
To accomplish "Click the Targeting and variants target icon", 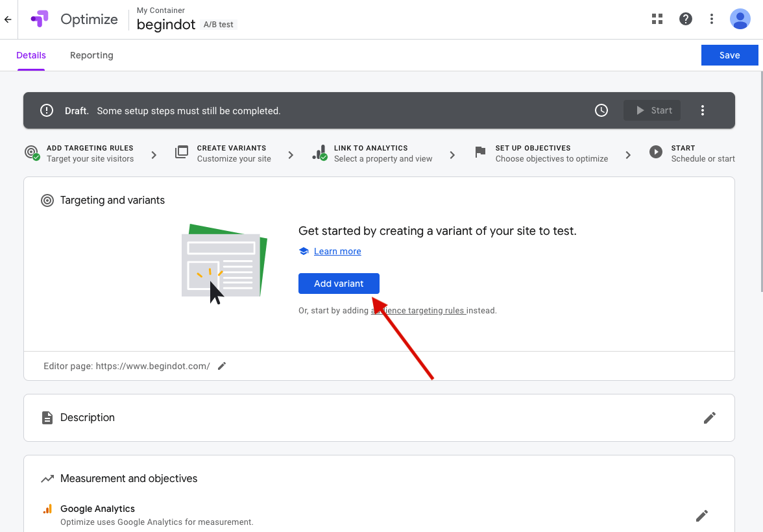I will click(x=47, y=200).
